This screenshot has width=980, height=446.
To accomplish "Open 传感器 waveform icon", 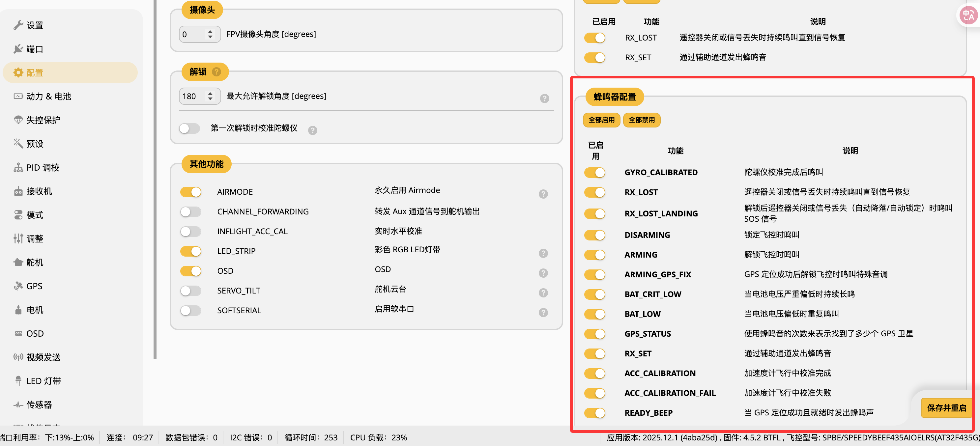I will tap(18, 404).
